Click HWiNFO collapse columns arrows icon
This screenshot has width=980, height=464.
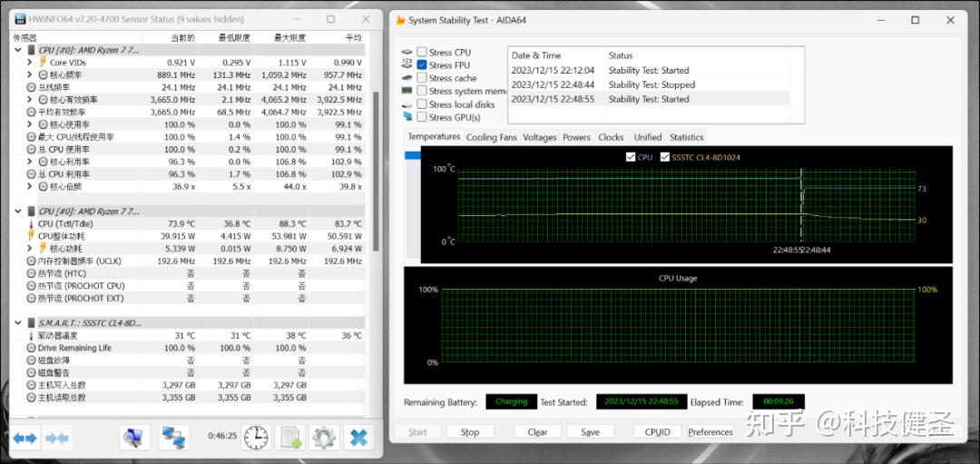pyautogui.click(x=58, y=438)
